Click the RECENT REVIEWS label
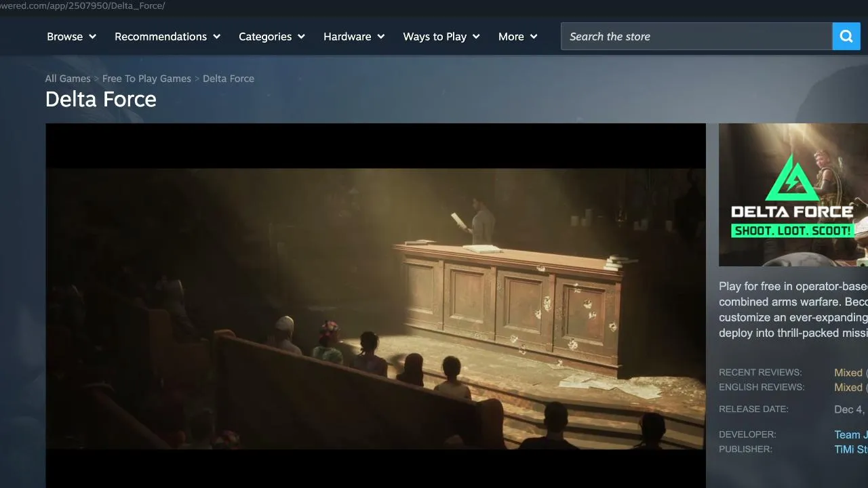The width and height of the screenshot is (868, 488). (760, 373)
